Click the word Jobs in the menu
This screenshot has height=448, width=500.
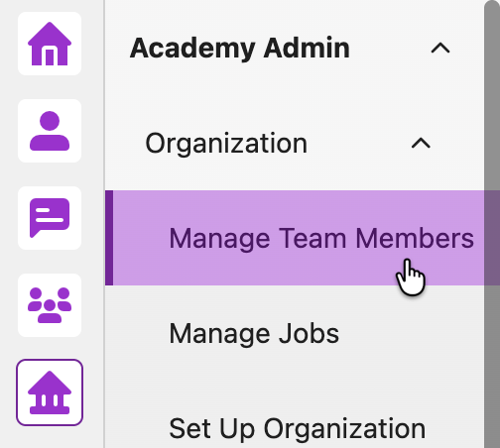click(309, 334)
